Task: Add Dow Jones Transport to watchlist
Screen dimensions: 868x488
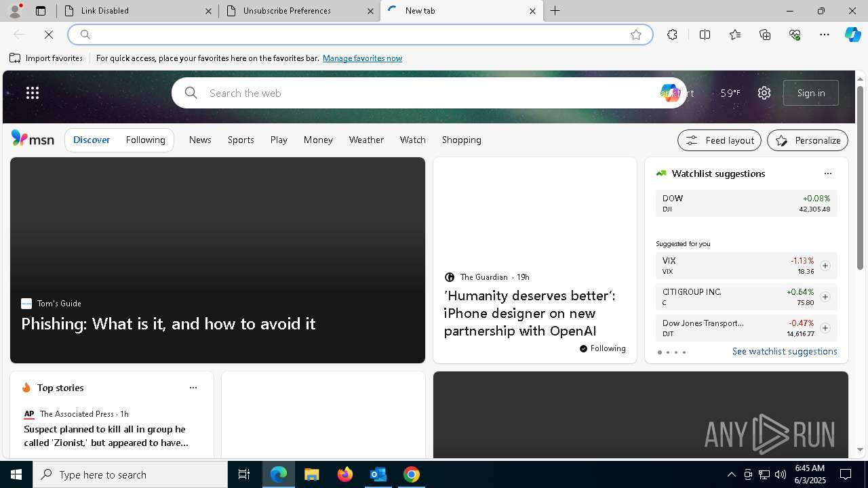Action: pyautogui.click(x=825, y=328)
